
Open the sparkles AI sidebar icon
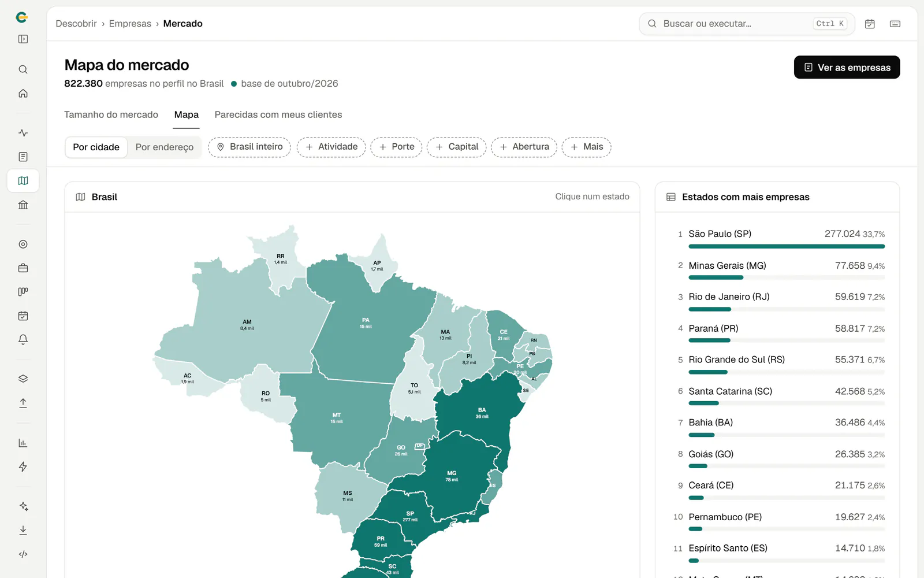(x=23, y=506)
